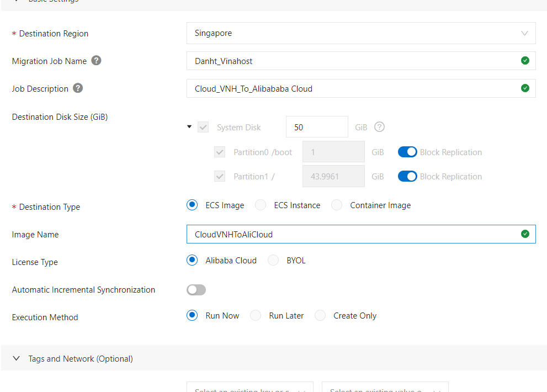The image size is (547, 392).
Task: Open Destination Region dropdown showing Singapore
Action: 361,33
